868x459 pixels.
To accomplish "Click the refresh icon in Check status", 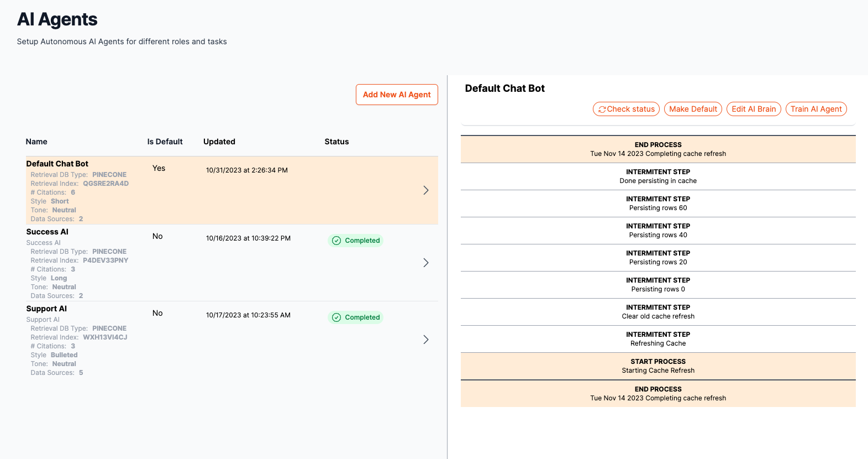I will click(602, 109).
